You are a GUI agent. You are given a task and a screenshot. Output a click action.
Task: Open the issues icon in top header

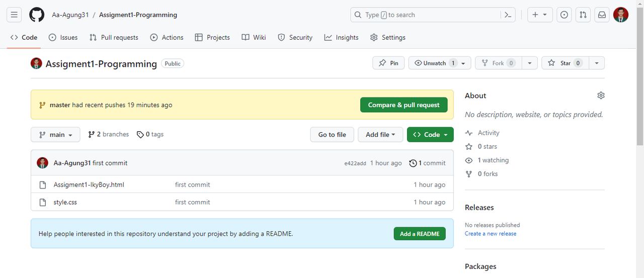(x=565, y=15)
